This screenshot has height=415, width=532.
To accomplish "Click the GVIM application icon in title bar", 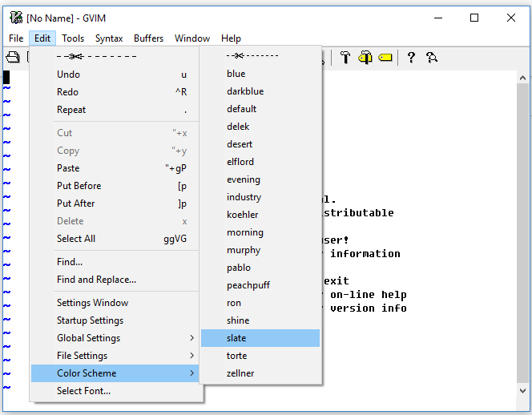I will [x=15, y=18].
